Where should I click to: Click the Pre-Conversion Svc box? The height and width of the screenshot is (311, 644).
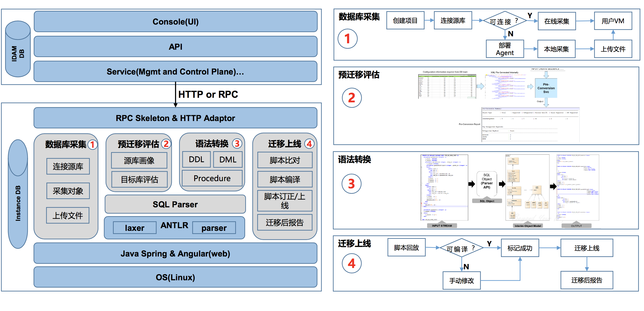[x=546, y=88]
